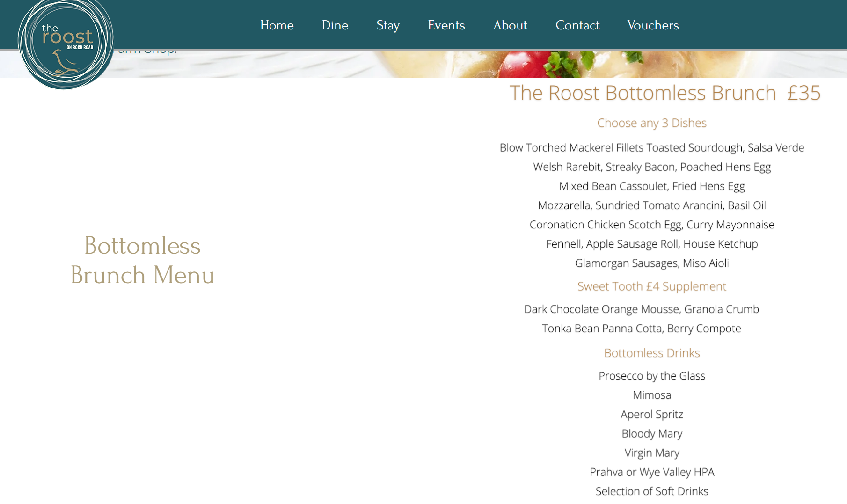Click the Sweet Tooth £4 Supplement subheading

(651, 286)
